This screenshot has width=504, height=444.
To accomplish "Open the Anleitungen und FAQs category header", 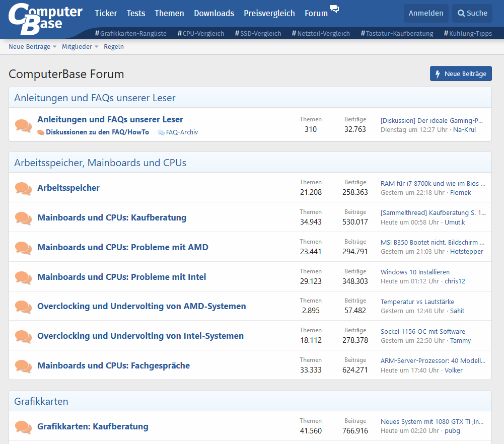I will pos(95,98).
